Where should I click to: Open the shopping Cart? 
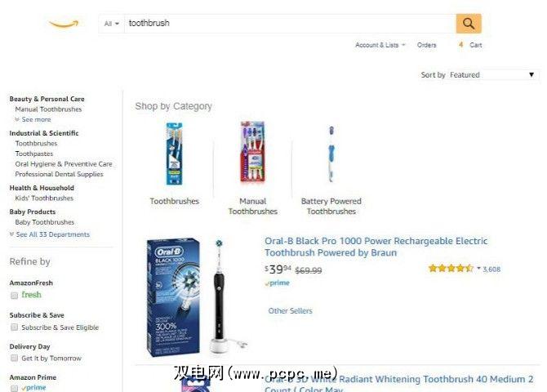pos(470,45)
